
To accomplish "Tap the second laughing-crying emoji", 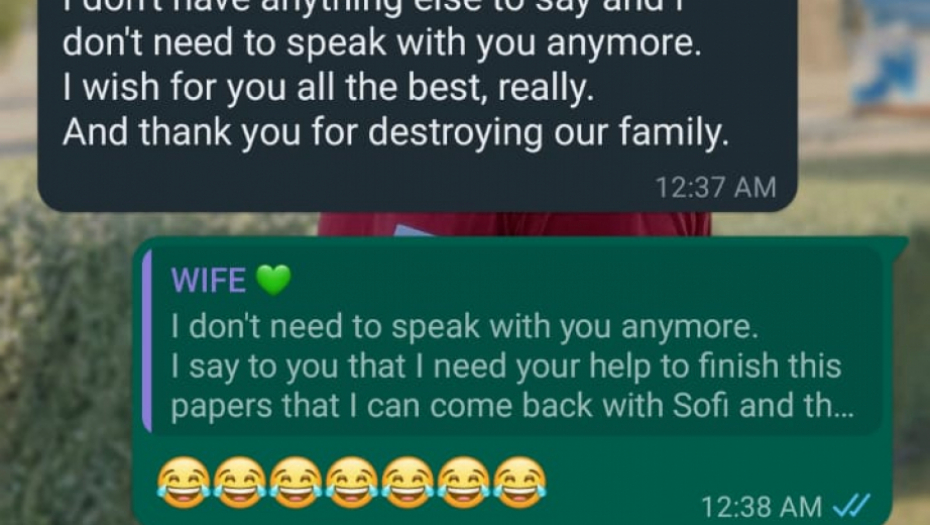I will pyautogui.click(x=240, y=482).
